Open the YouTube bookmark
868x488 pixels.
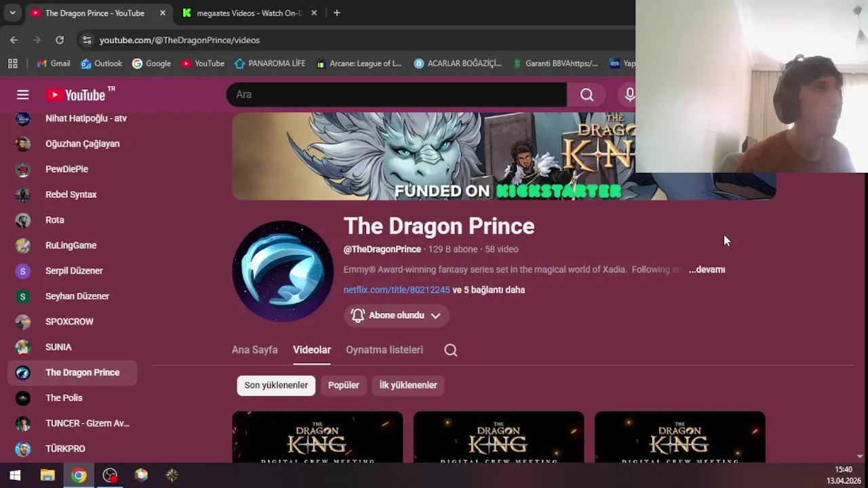[x=203, y=63]
